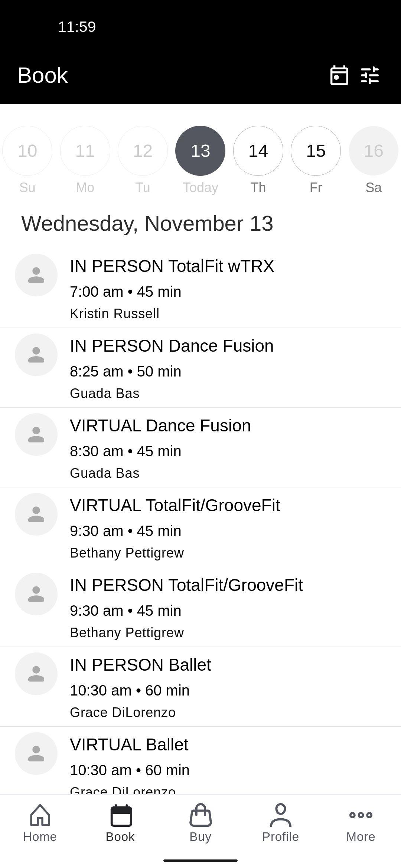Select Saturday 16 in date strip
The height and width of the screenshot is (868, 401).
374,151
